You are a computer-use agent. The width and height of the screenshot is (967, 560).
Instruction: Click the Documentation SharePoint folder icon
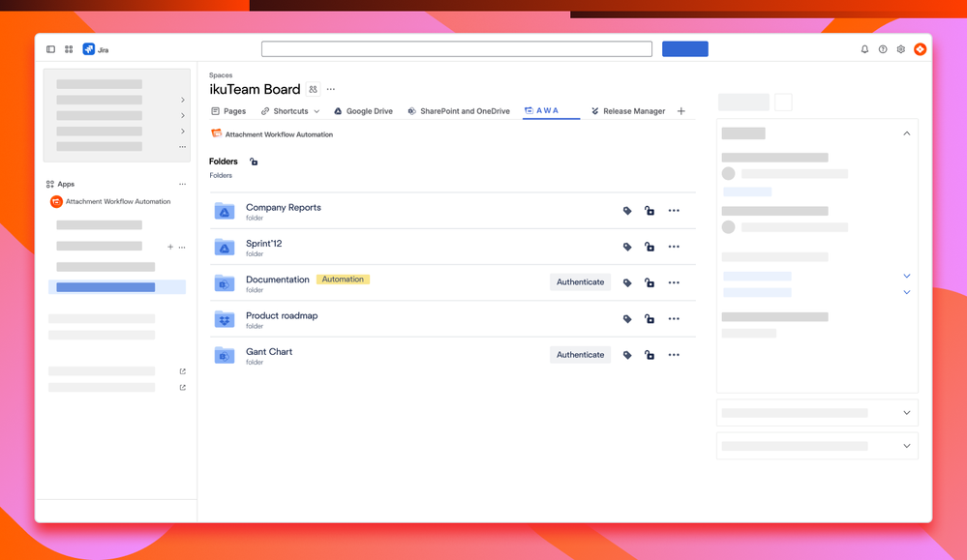[225, 283]
